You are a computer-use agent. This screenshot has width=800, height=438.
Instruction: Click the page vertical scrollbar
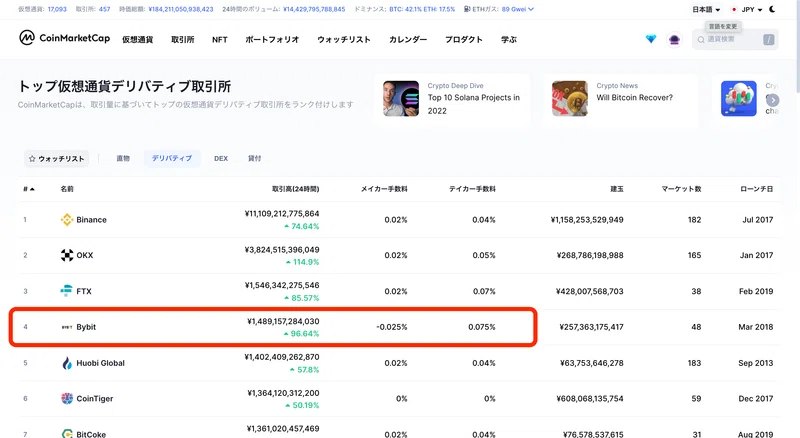point(797,46)
